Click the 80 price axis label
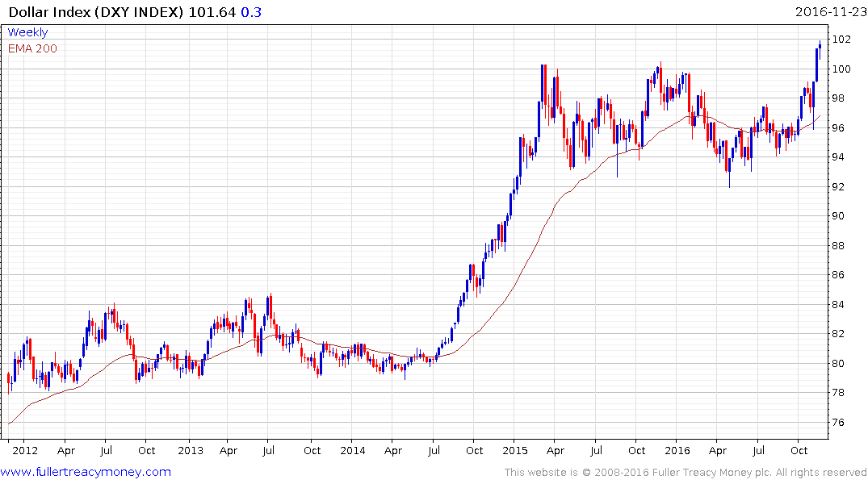 click(x=838, y=364)
